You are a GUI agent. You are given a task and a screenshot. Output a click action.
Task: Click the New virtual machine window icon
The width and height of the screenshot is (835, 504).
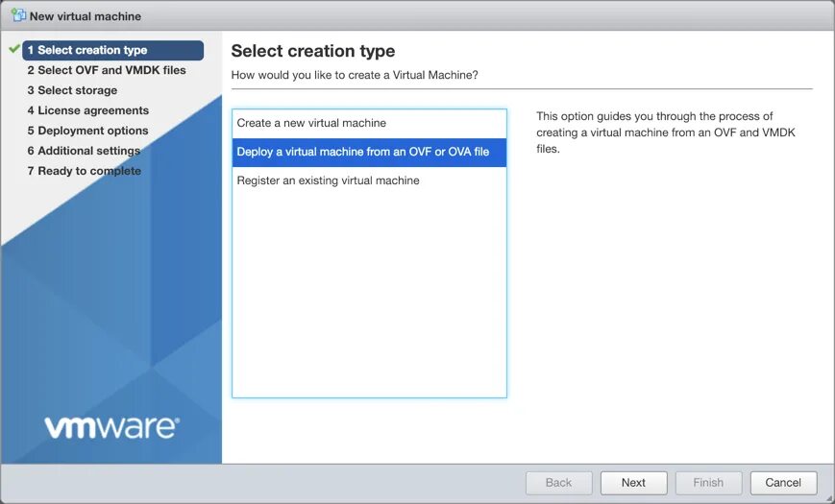[x=18, y=15]
